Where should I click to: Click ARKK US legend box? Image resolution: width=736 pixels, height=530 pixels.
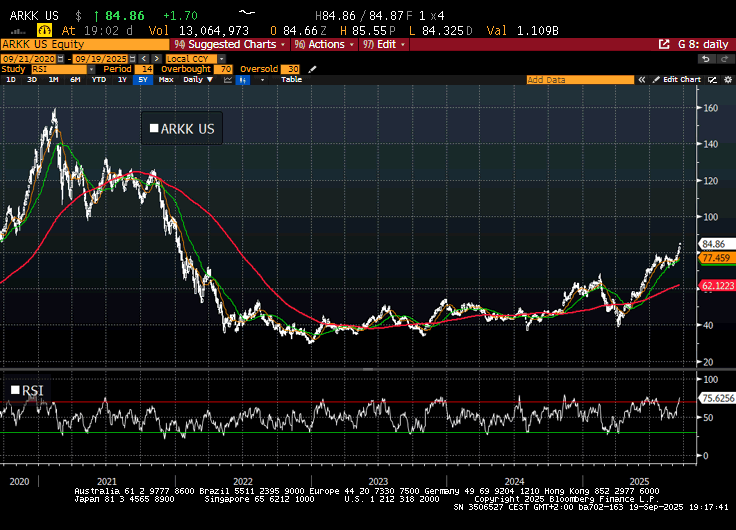(182, 128)
